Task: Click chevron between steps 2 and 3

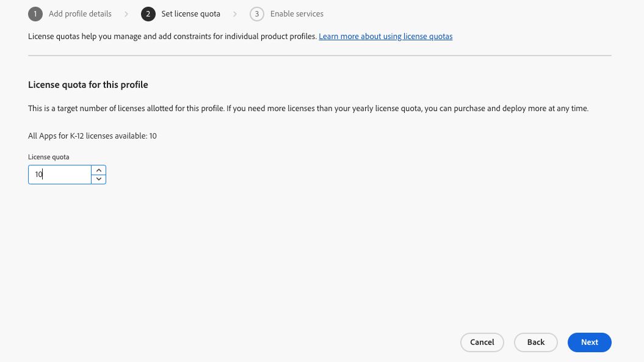Action: [235, 14]
